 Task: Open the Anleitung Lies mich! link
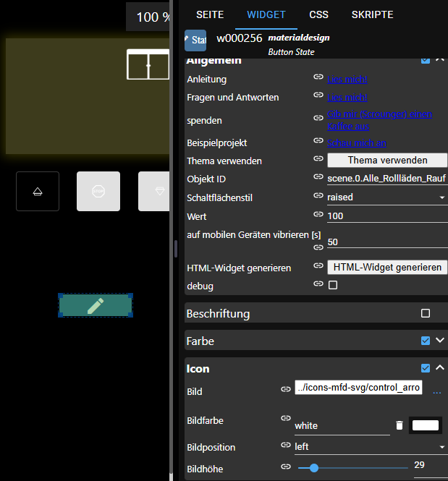[347, 80]
